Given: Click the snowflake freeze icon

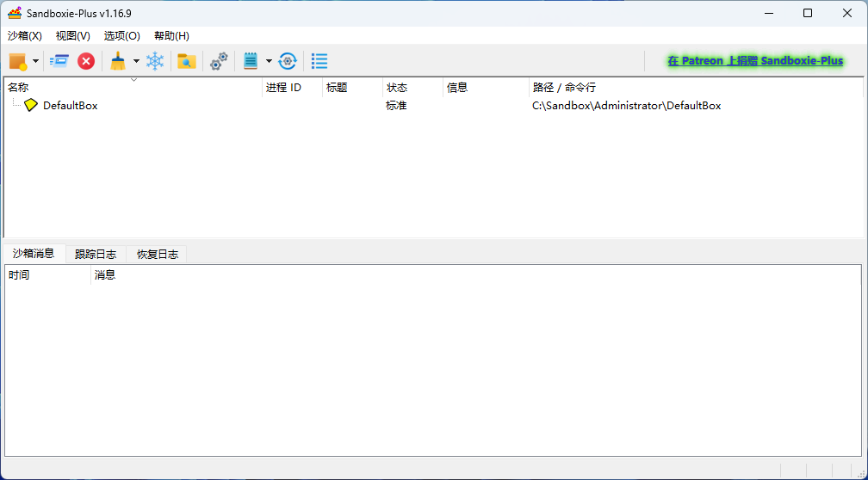Looking at the screenshot, I should [x=155, y=61].
